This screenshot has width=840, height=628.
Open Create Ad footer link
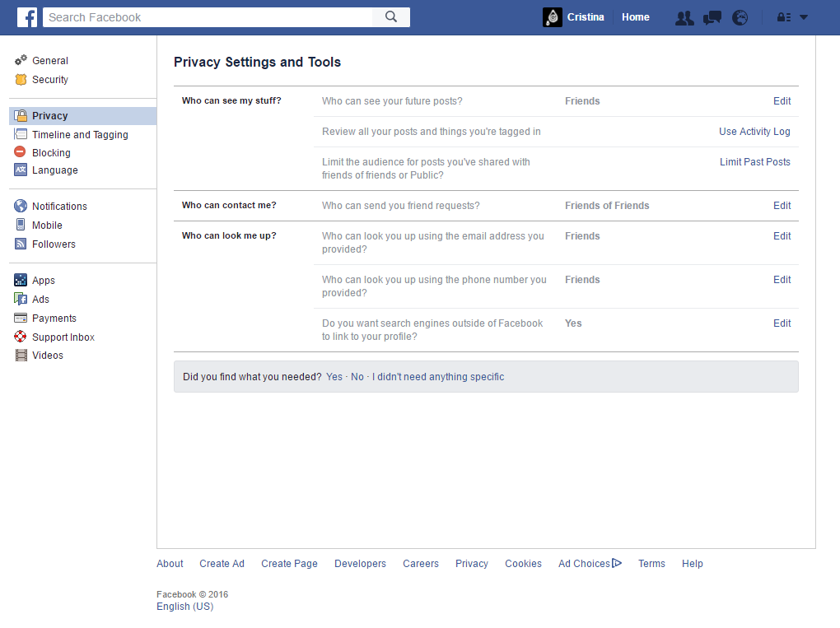point(222,563)
